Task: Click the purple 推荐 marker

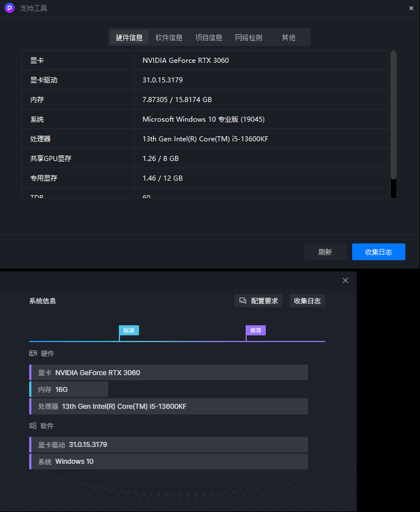Action: (256, 330)
